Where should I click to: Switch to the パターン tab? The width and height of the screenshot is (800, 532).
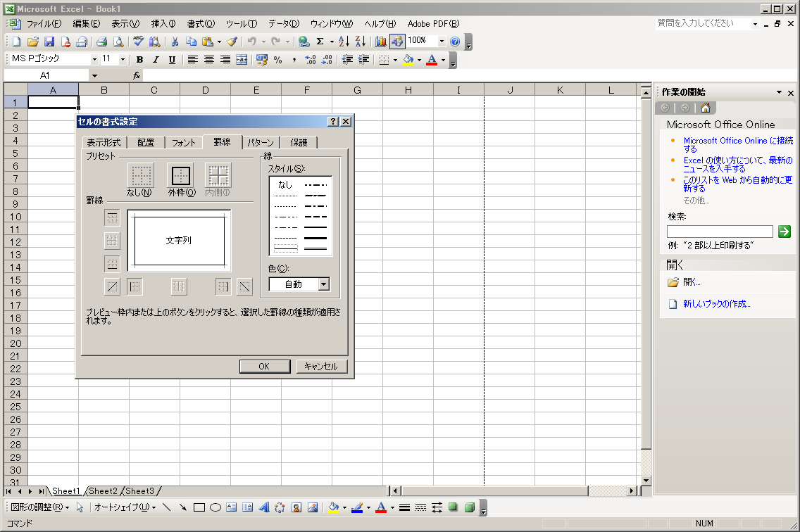261,142
